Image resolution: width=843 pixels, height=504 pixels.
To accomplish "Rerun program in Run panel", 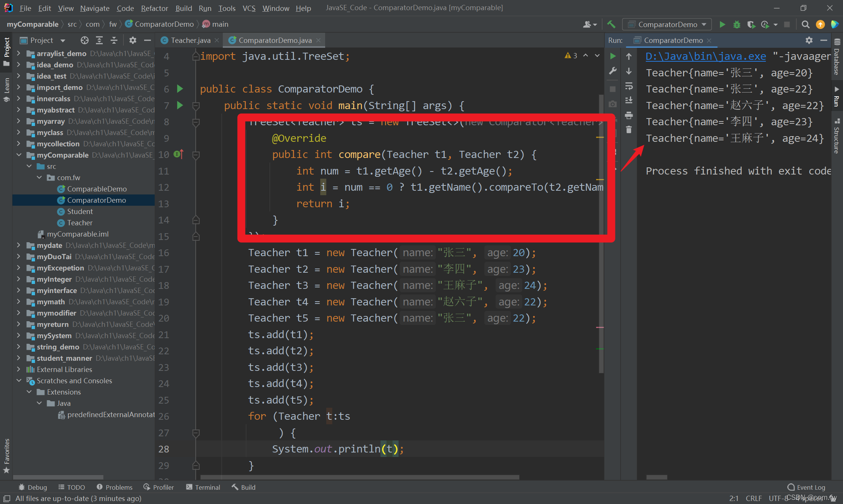I will pyautogui.click(x=613, y=56).
